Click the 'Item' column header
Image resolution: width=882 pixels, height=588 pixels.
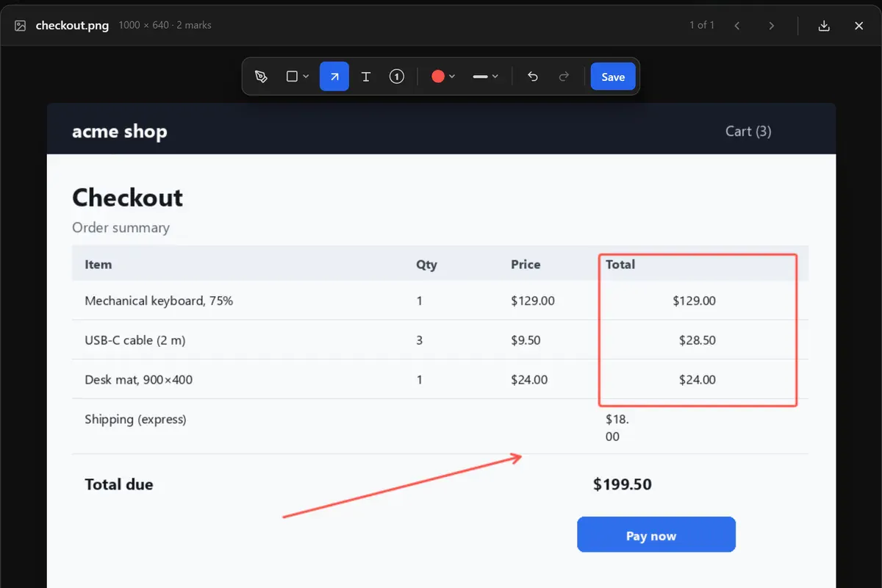(x=98, y=264)
